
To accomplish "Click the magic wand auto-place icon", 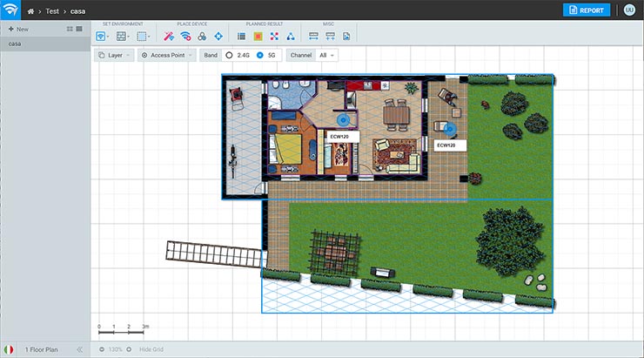I will 171,37.
